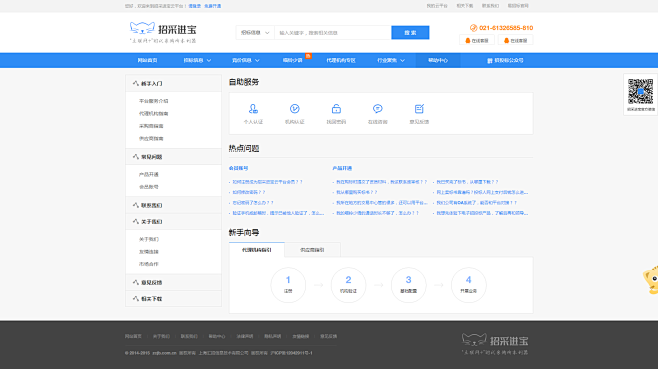Click 法律声明 in the footer

pyautogui.click(x=245, y=336)
